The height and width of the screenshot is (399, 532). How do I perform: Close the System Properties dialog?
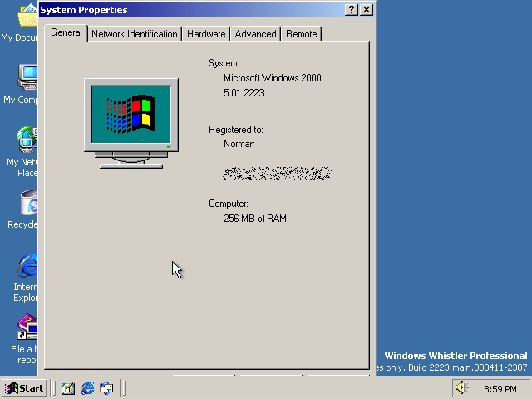pos(367,10)
